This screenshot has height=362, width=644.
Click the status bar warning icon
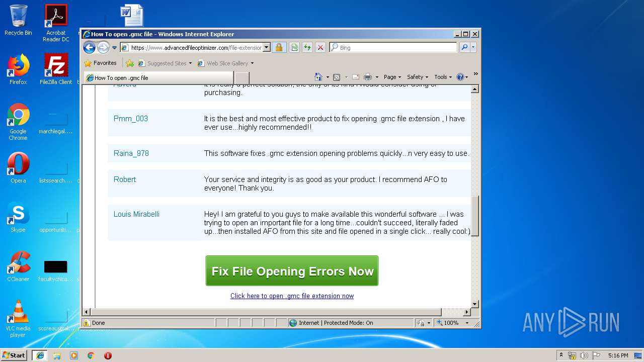87,323
